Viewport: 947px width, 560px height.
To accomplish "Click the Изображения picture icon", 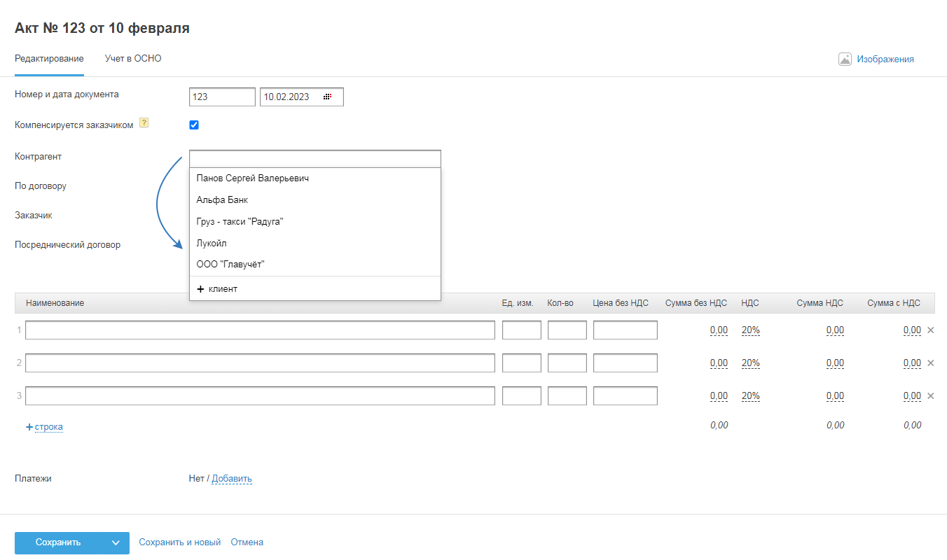I will tap(845, 59).
